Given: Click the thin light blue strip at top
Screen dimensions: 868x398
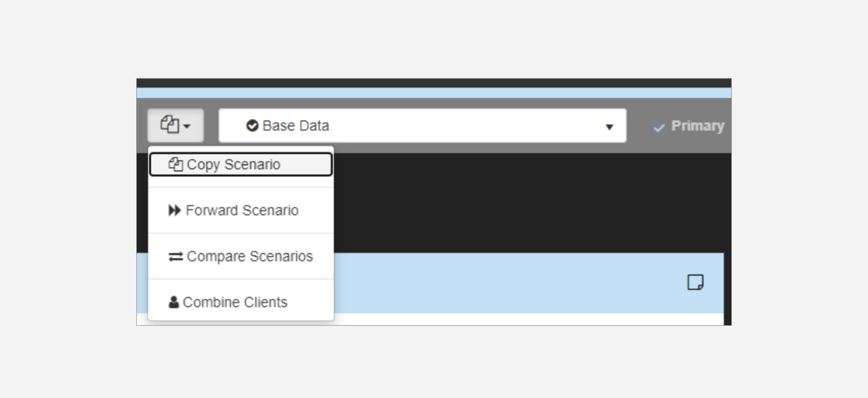Looking at the screenshot, I should point(434,93).
